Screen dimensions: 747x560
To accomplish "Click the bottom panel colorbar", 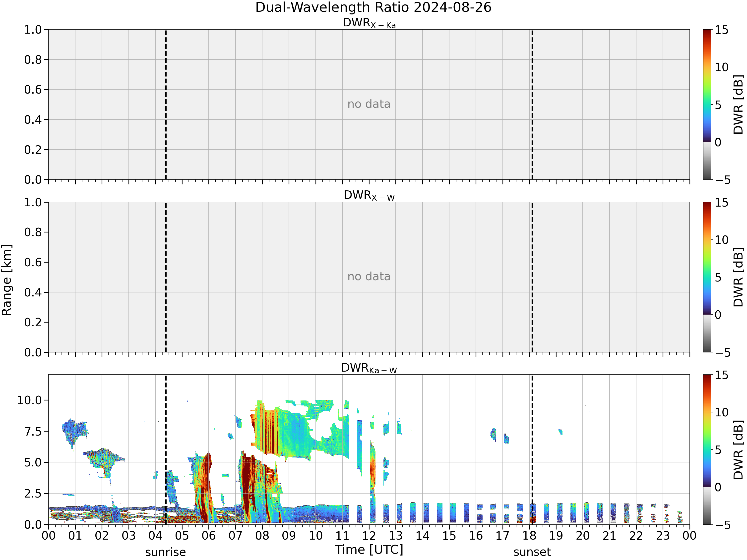I will [707, 450].
